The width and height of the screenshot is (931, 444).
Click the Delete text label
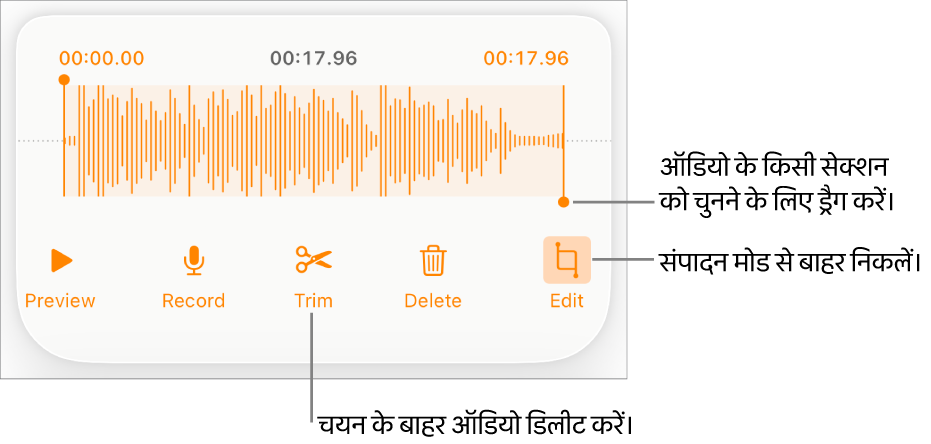tap(433, 301)
